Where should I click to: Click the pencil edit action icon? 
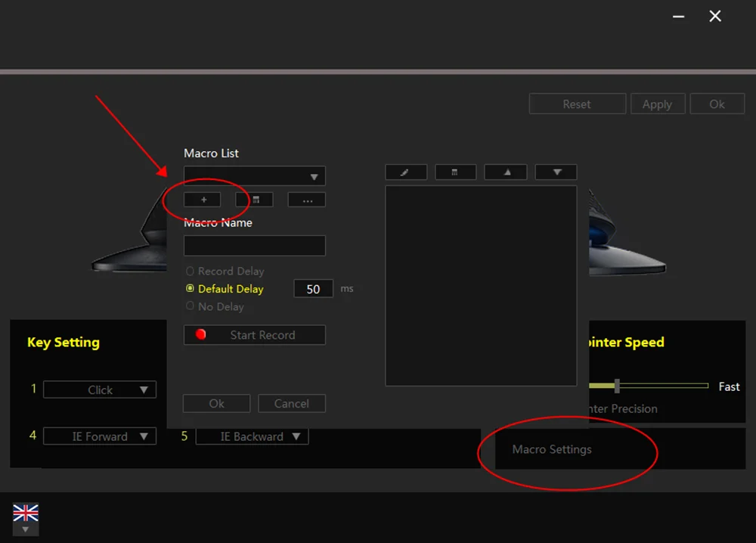click(x=406, y=172)
